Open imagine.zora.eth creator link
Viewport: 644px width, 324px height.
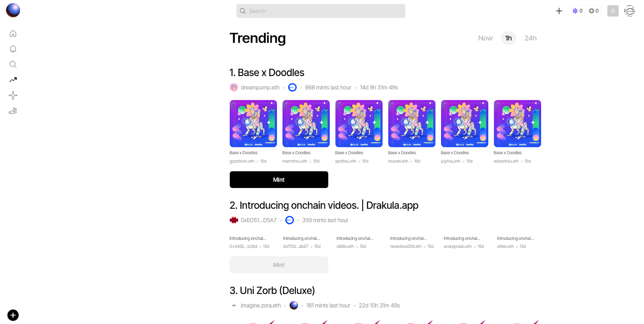[260, 305]
